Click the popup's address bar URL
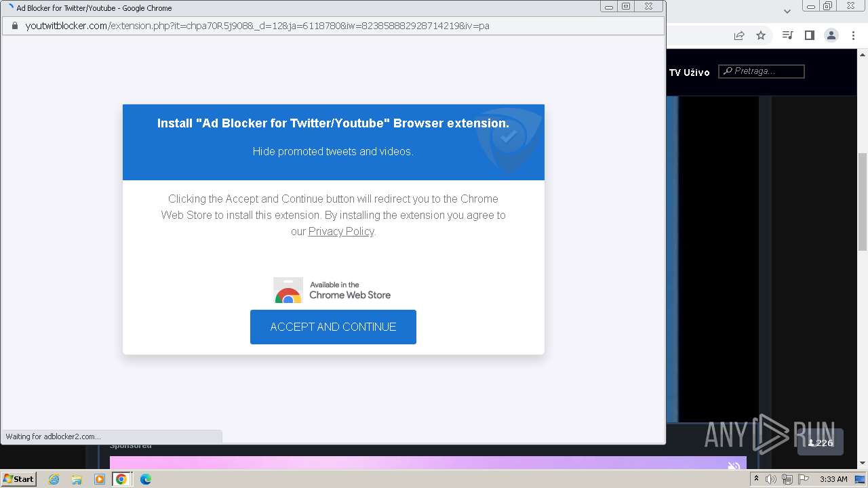 257,26
